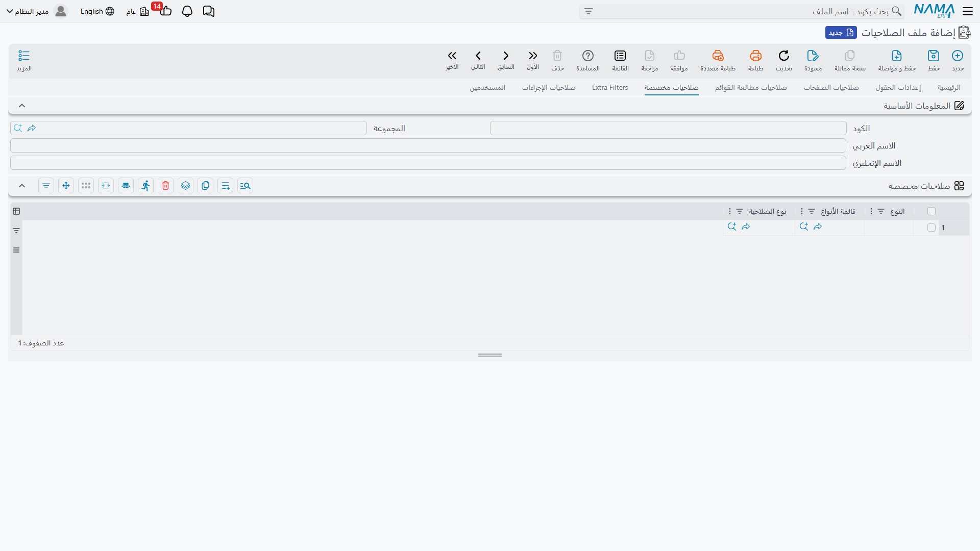
Task: Switch to إعدادات الحقول tab
Action: [x=898, y=88]
